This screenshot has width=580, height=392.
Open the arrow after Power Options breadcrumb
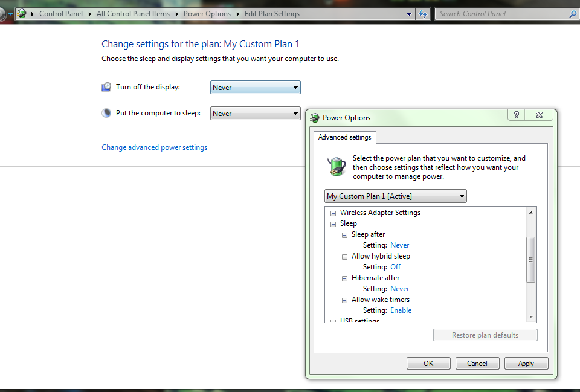(237, 14)
